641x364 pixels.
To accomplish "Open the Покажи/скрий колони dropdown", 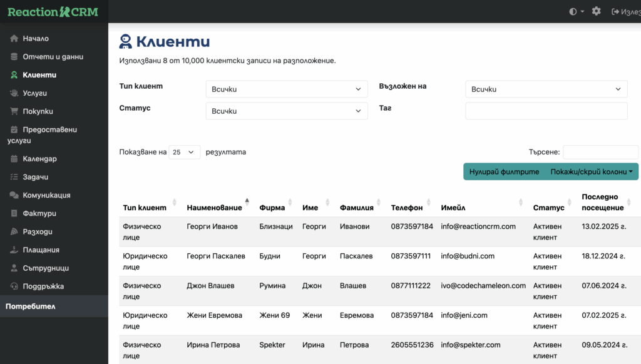I will [x=592, y=171].
